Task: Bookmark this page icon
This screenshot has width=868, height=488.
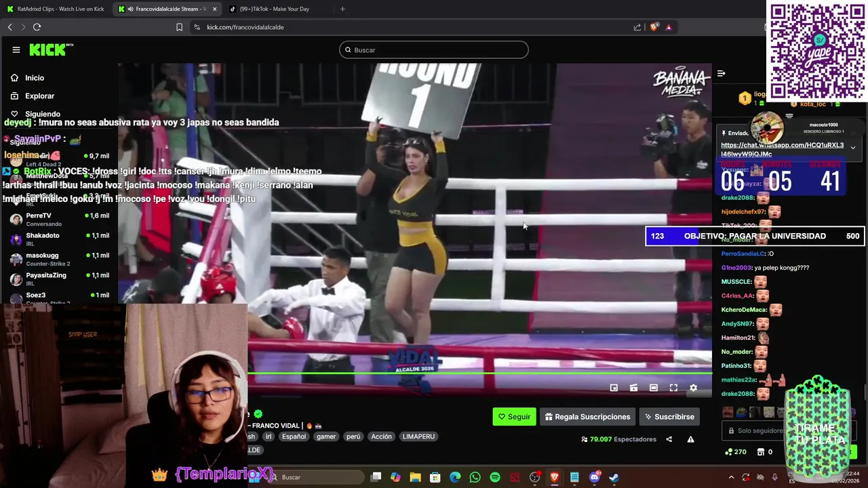Action: click(x=179, y=27)
